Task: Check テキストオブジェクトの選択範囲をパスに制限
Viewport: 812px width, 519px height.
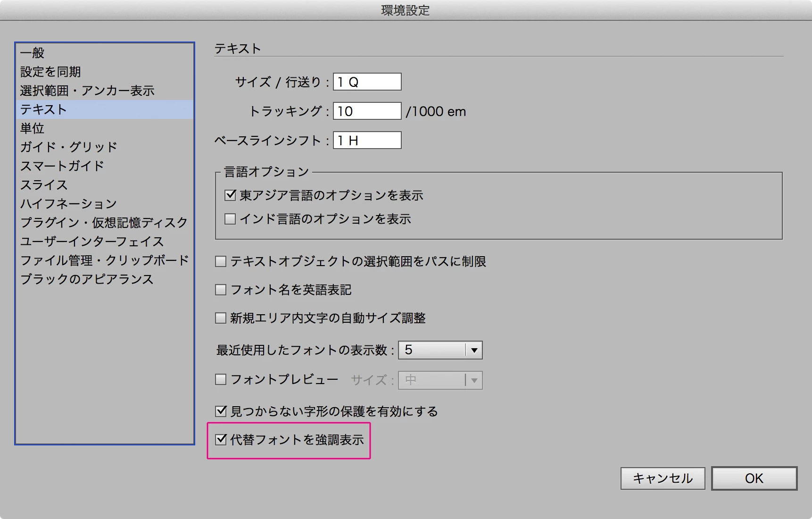Action: pos(221,261)
